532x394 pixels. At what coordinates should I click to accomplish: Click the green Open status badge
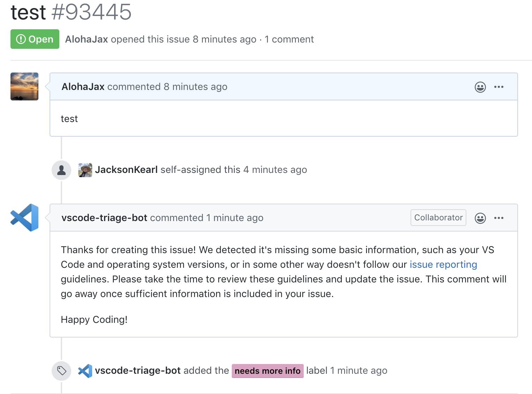pos(35,39)
